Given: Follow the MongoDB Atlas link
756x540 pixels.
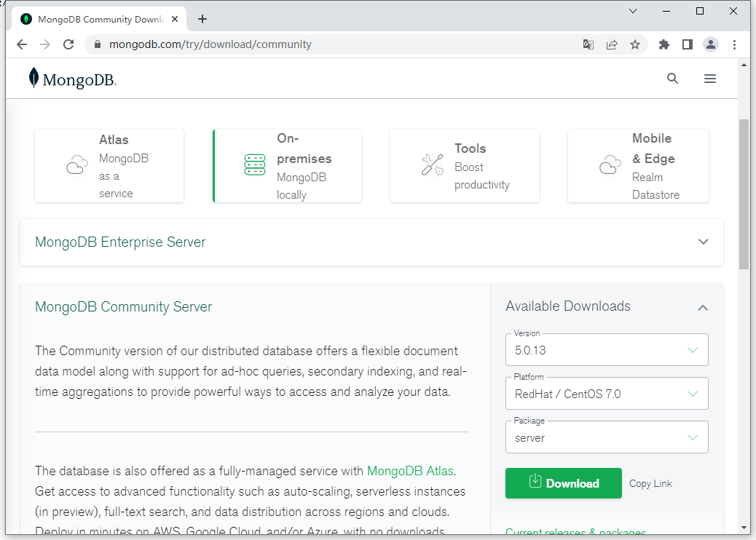Looking at the screenshot, I should [411, 471].
